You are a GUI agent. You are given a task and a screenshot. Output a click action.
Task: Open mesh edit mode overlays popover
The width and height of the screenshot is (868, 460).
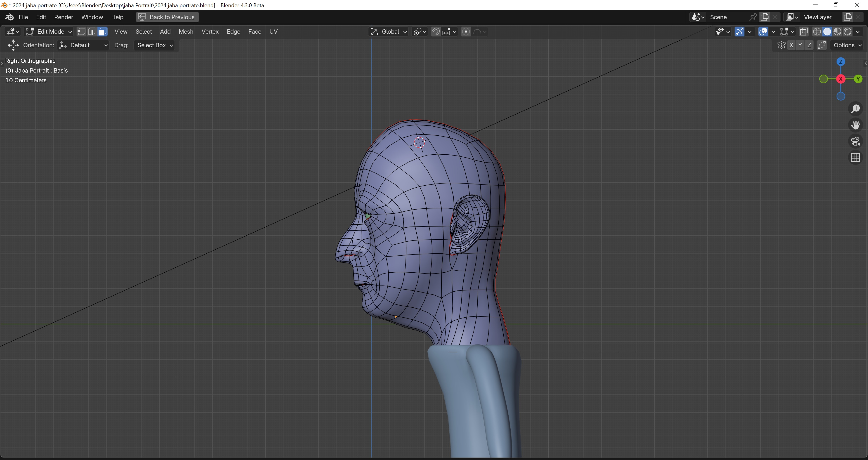(787, 31)
